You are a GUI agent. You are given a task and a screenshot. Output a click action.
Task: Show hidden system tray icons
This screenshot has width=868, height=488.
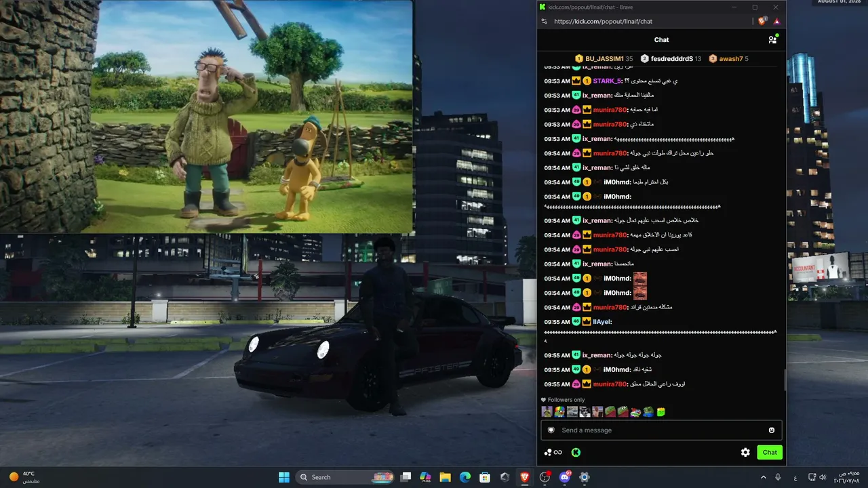tap(764, 477)
